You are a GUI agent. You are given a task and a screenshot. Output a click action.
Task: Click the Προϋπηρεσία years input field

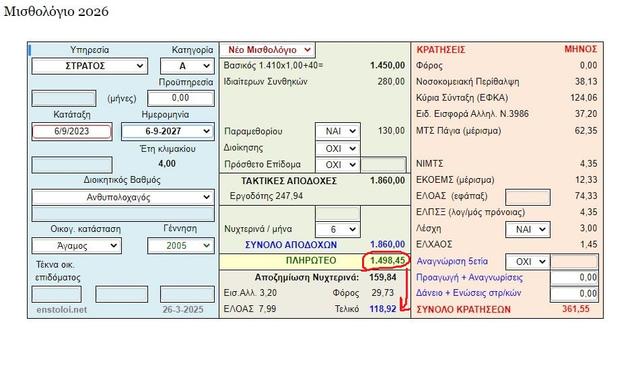coord(64,99)
